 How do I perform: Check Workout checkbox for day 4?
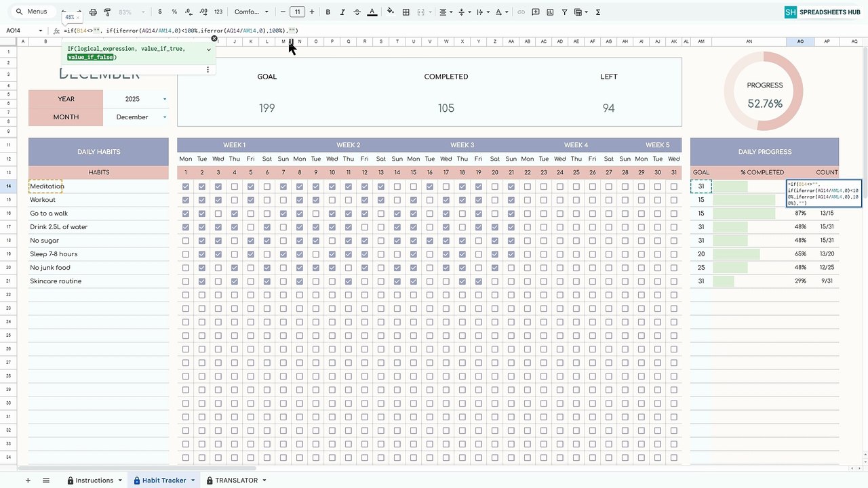click(235, 200)
